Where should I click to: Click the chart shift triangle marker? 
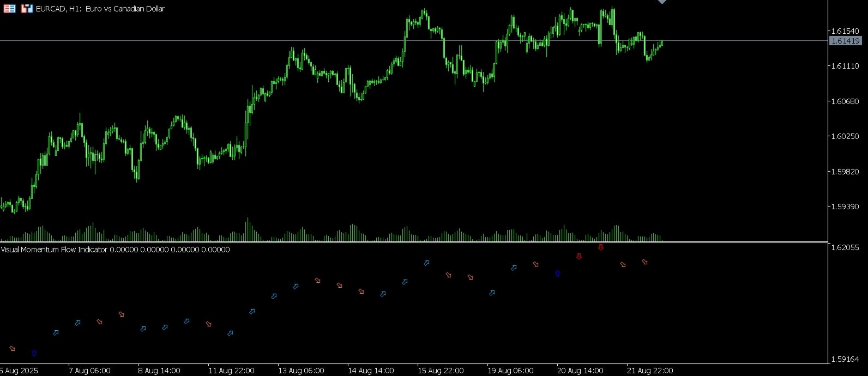click(x=662, y=2)
